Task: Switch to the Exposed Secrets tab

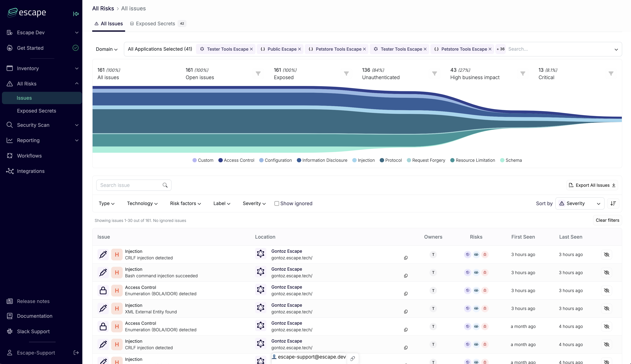Action: pyautogui.click(x=155, y=24)
